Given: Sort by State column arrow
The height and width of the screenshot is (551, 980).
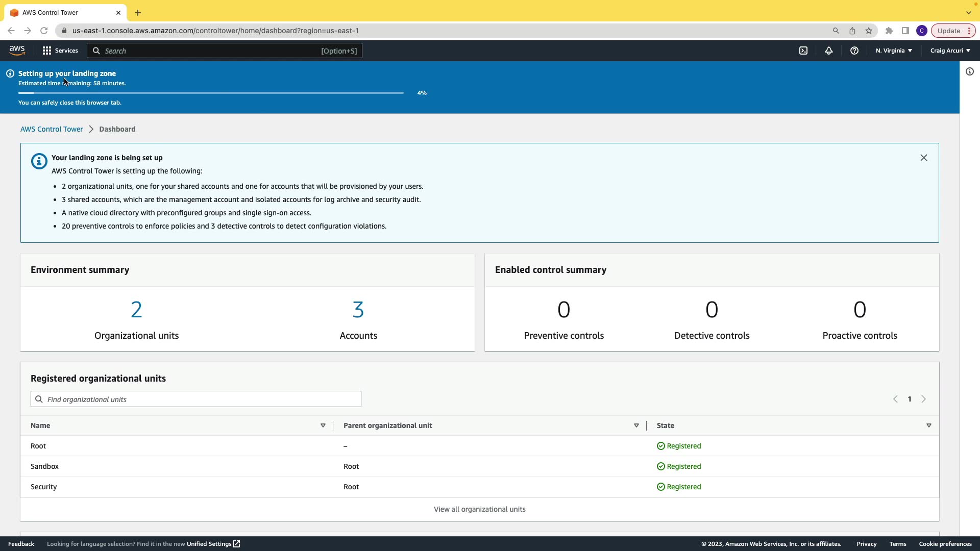Looking at the screenshot, I should point(929,425).
